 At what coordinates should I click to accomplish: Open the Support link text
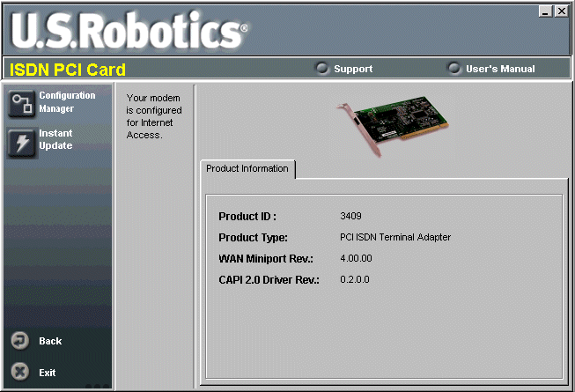tap(352, 69)
